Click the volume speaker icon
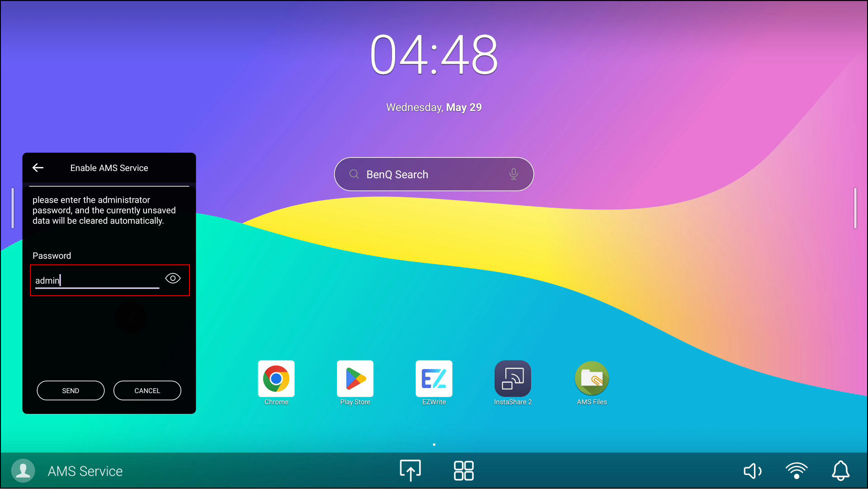Viewport: 868px width, 489px height. coord(752,471)
